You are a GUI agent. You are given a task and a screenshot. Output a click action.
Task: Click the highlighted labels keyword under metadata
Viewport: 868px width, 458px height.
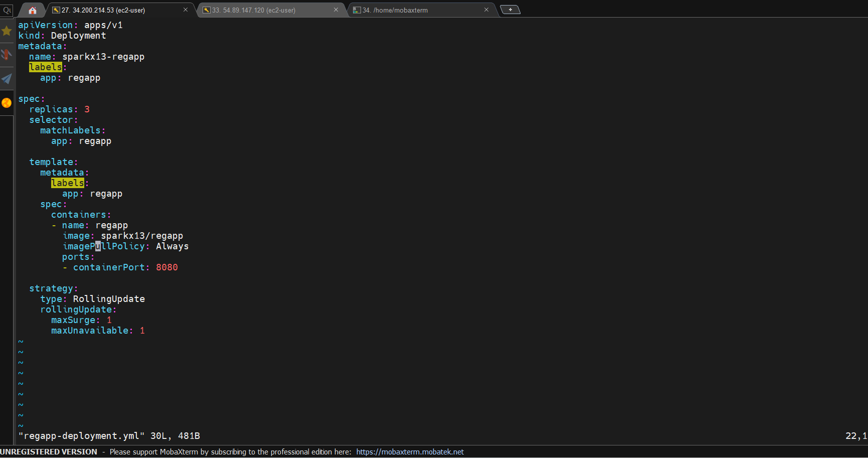coord(45,67)
